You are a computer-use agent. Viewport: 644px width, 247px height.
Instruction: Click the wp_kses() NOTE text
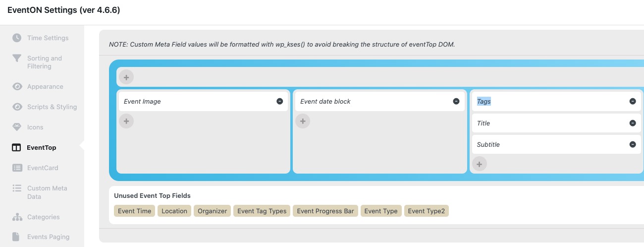pyautogui.click(x=282, y=44)
